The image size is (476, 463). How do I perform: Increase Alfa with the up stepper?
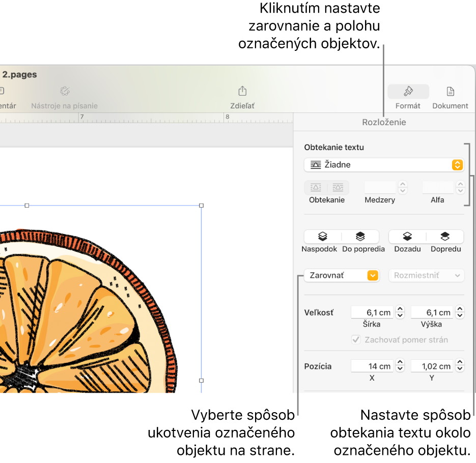[460, 184]
